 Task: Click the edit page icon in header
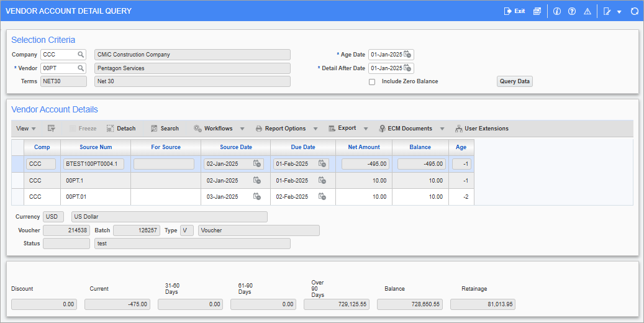click(607, 11)
